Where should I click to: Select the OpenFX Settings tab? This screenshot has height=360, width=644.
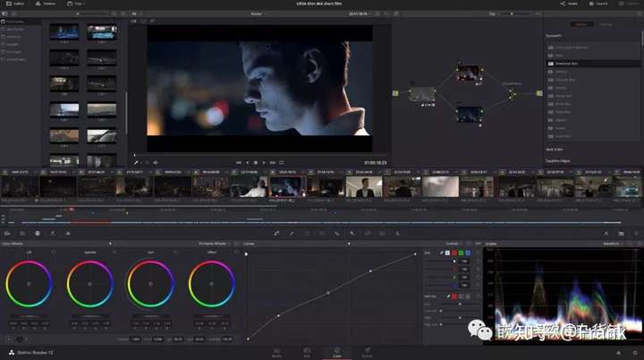606,25
